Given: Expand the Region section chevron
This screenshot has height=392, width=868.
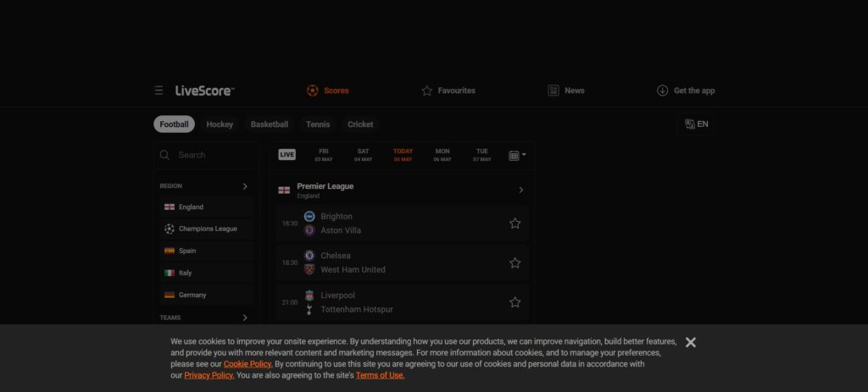Looking at the screenshot, I should coord(245,186).
